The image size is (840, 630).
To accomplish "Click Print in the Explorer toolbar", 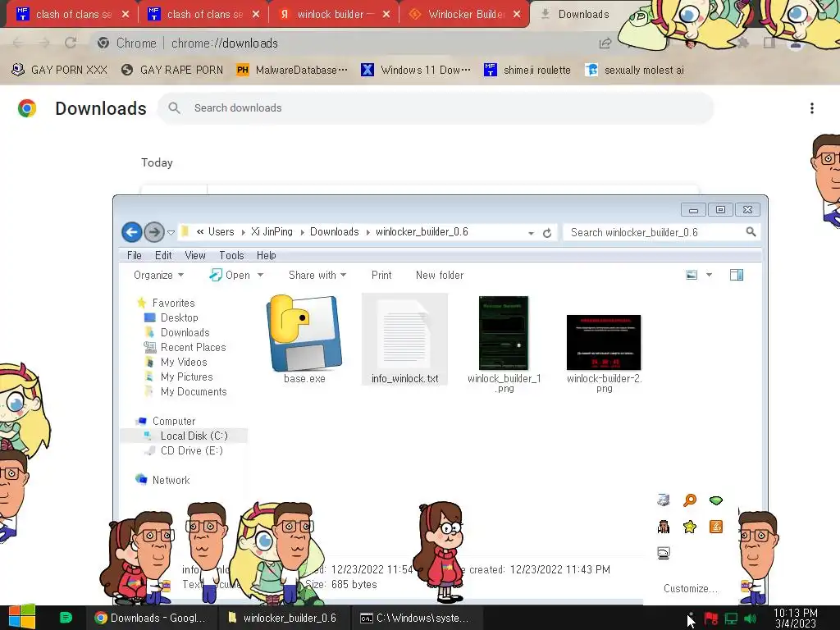I will point(381,275).
